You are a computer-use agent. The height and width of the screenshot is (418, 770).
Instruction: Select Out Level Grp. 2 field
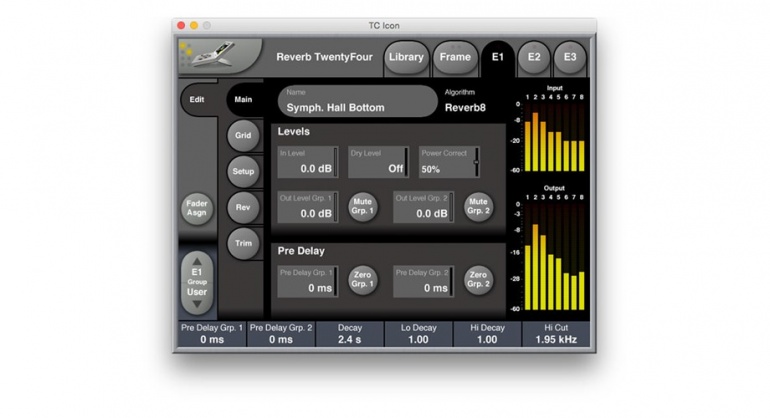(x=423, y=207)
